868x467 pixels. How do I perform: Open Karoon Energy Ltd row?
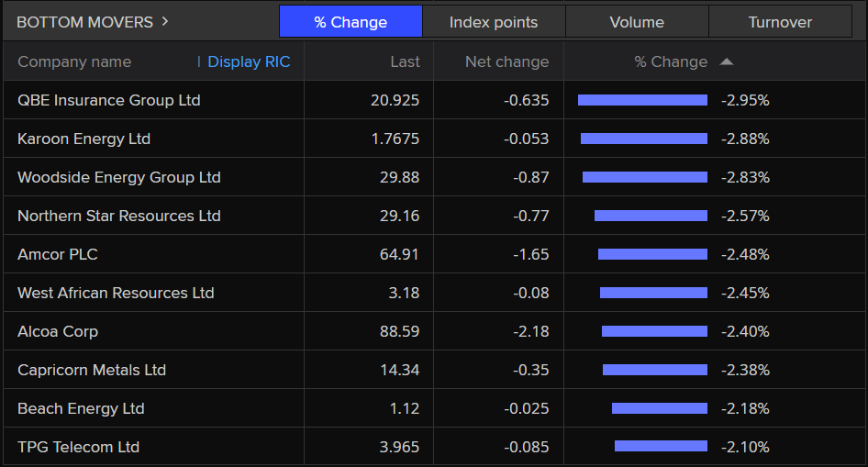pos(84,139)
